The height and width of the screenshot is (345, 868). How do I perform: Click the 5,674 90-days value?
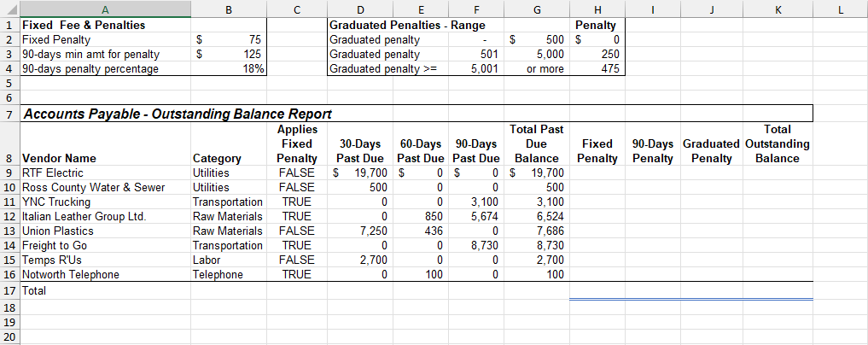(x=476, y=216)
